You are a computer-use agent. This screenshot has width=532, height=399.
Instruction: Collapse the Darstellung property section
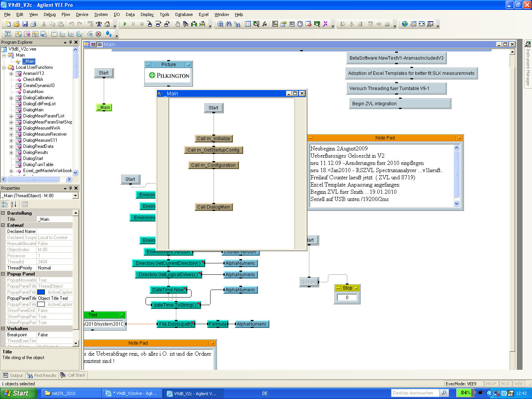(x=3, y=213)
